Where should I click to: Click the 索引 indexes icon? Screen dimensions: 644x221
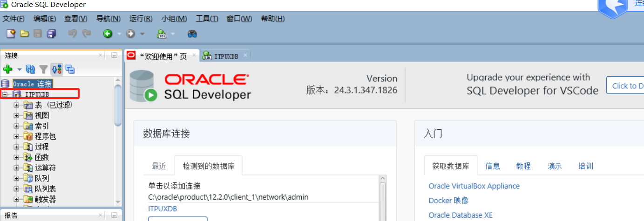click(28, 126)
